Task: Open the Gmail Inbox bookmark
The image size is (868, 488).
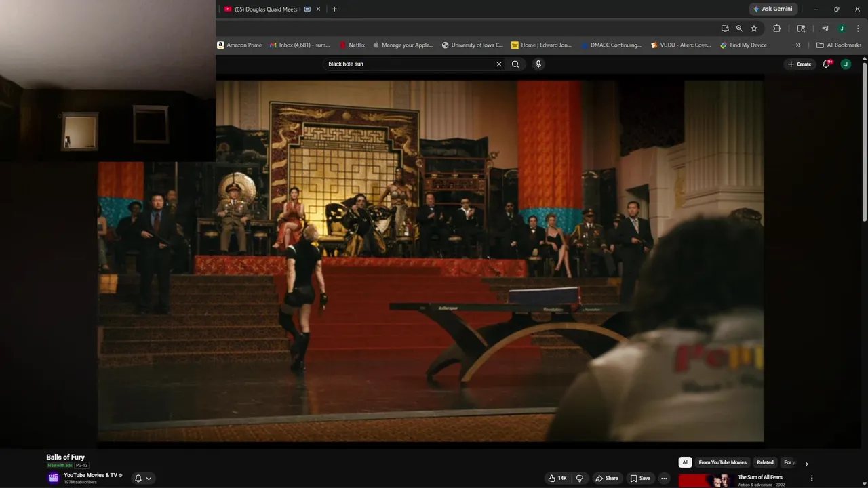Action: click(299, 45)
